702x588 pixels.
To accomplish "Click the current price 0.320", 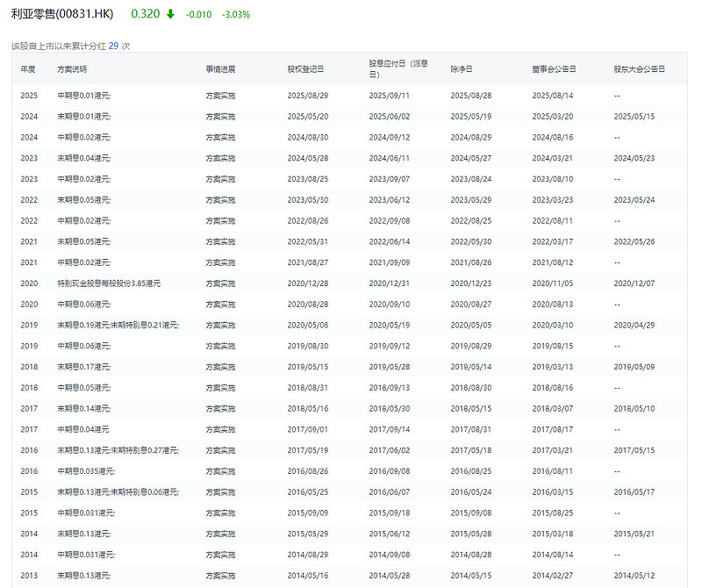I will 145,15.
